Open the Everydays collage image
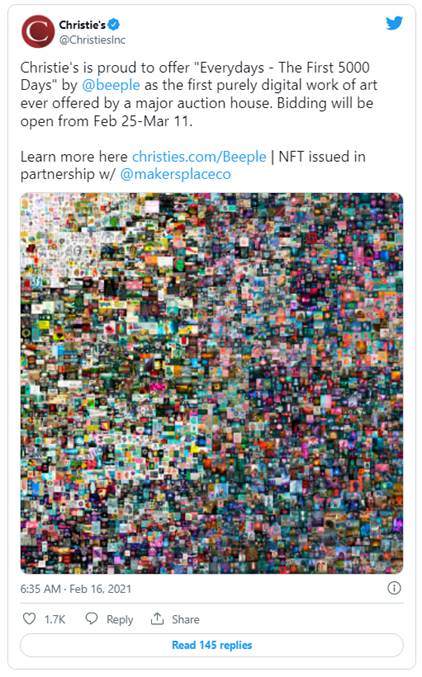Viewport: 422px width, 677px height. tap(212, 383)
